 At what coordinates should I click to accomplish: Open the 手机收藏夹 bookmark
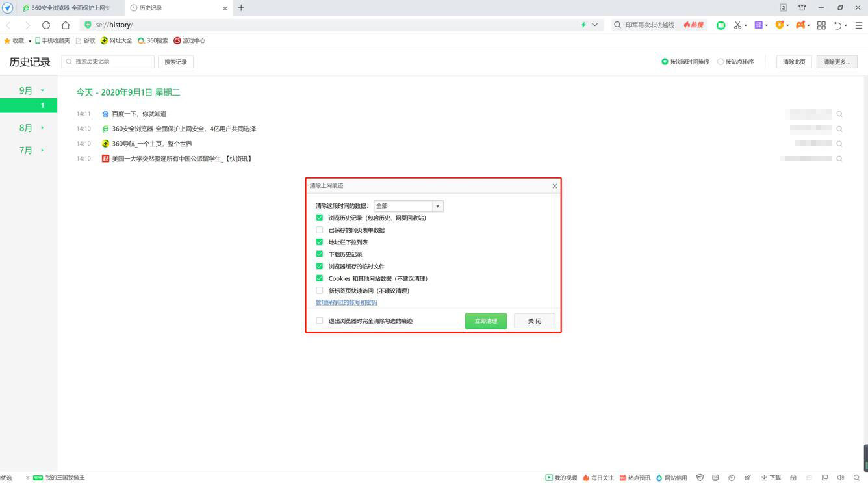coord(52,40)
